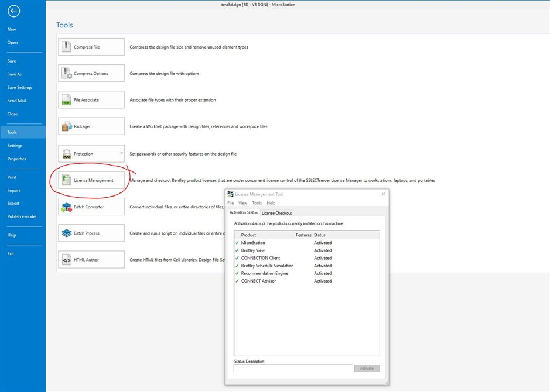
Task: Sort by the Features column header
Action: click(304, 235)
